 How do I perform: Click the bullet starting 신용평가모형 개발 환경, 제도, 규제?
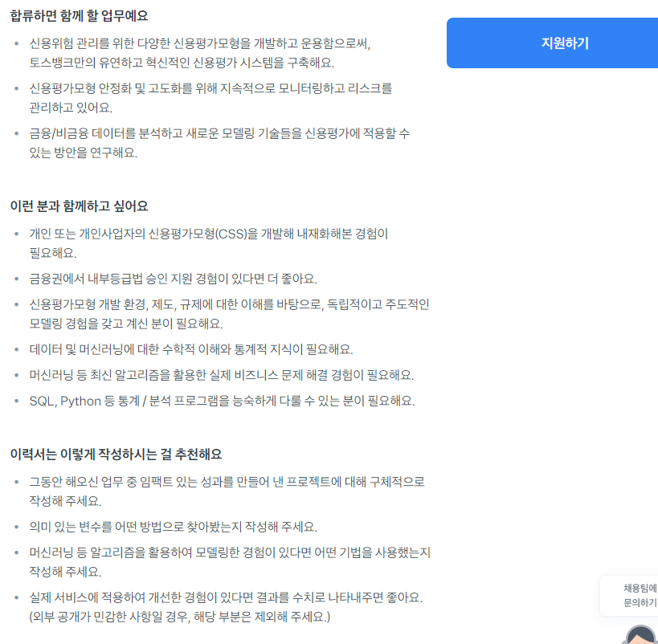pyautogui.click(x=229, y=313)
